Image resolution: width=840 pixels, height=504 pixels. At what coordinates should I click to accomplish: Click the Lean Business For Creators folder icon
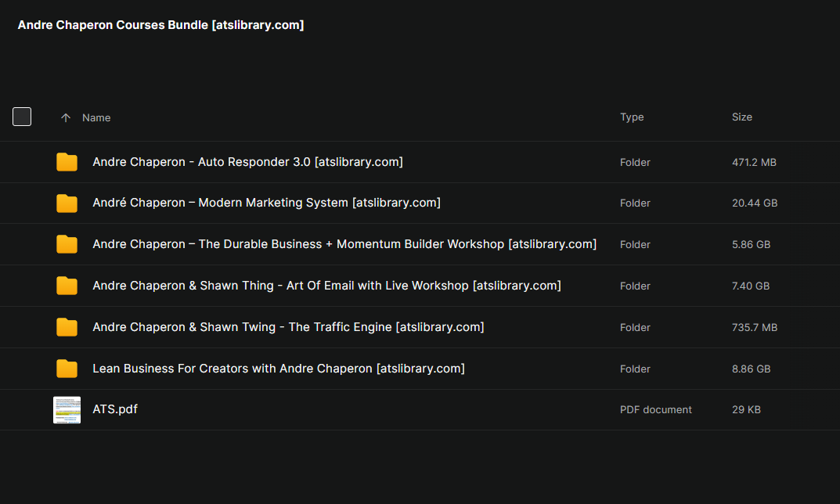[67, 369]
